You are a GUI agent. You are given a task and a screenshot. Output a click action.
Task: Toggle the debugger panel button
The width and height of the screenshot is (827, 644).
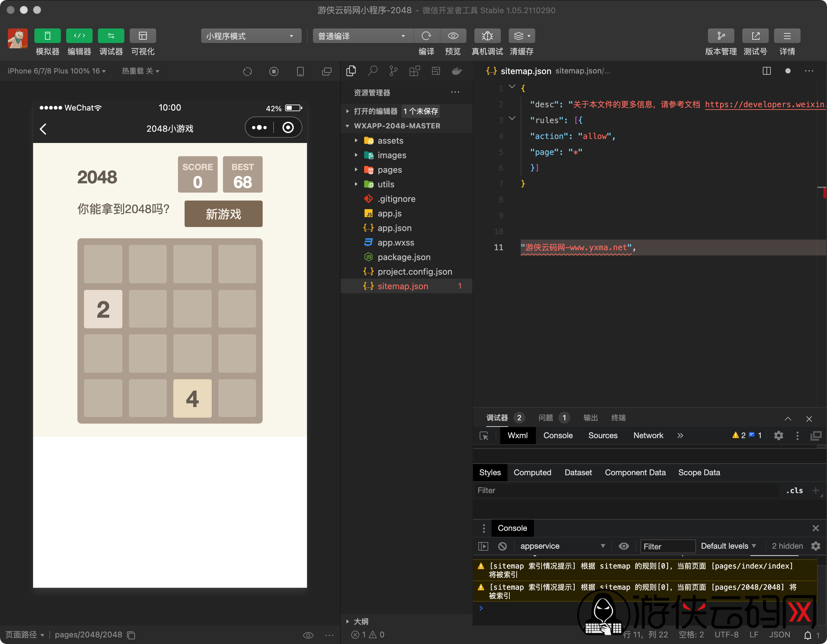tap(111, 36)
